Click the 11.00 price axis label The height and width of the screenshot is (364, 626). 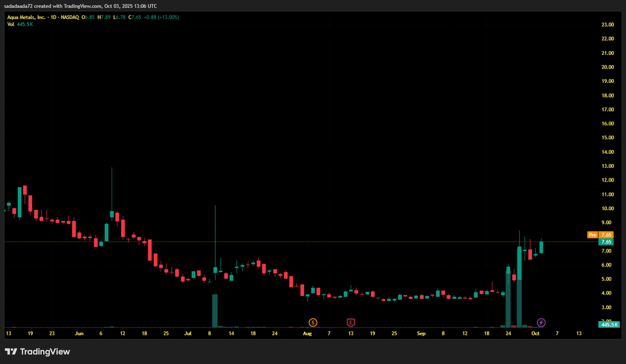tap(607, 194)
